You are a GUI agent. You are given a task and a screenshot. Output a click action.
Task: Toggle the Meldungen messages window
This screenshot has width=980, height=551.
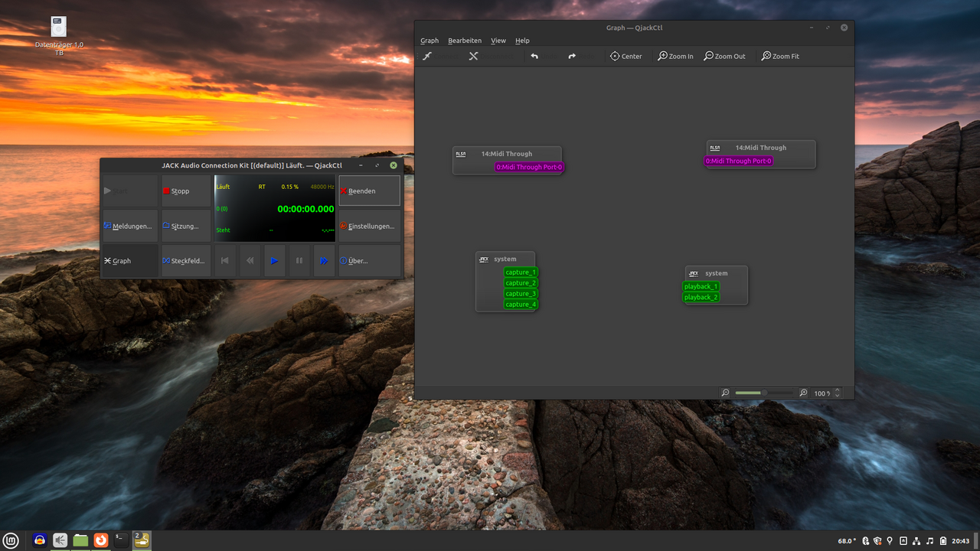tap(130, 227)
